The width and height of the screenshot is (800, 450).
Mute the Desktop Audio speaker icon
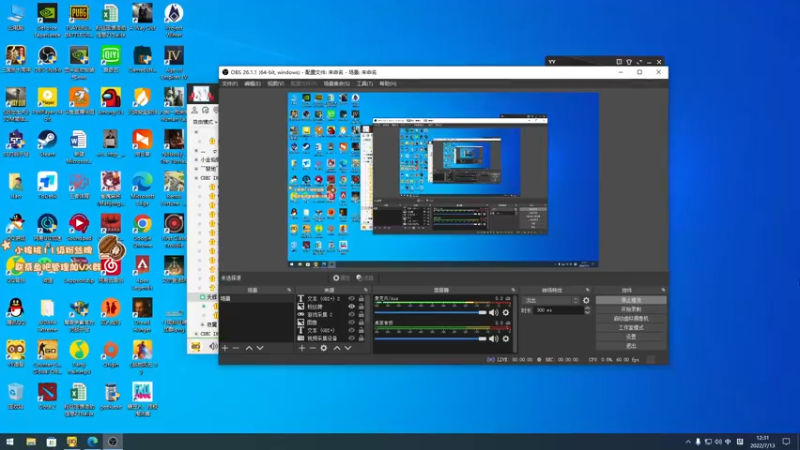pos(493,338)
